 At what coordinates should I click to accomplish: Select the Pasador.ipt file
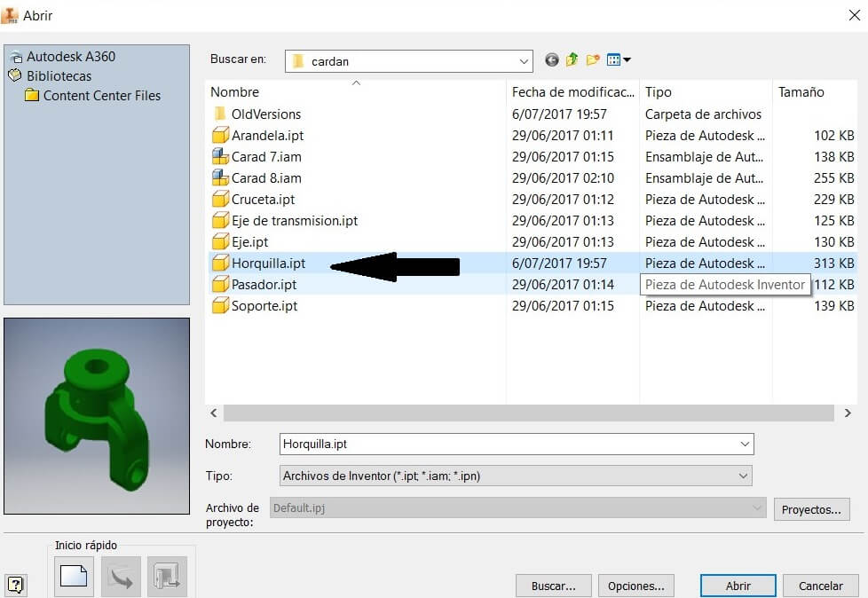coord(255,285)
